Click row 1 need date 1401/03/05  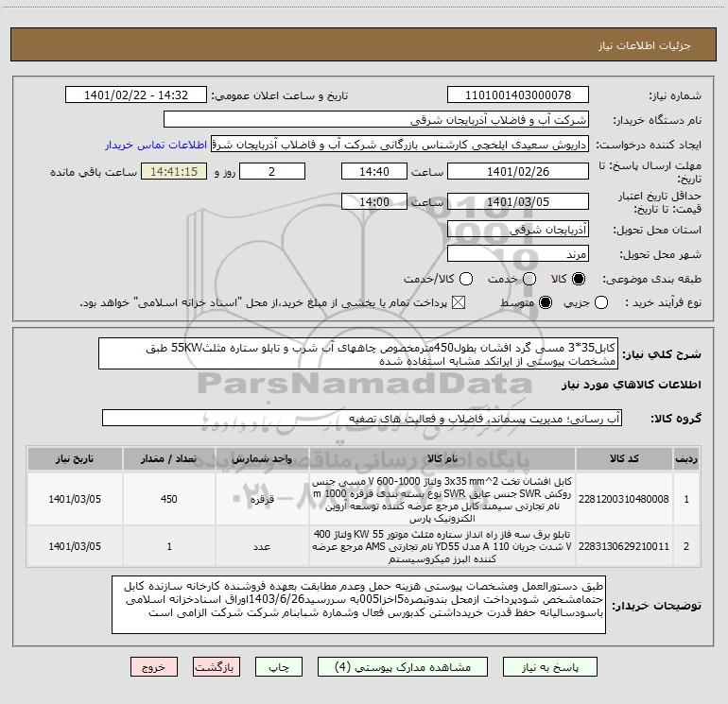click(75, 499)
